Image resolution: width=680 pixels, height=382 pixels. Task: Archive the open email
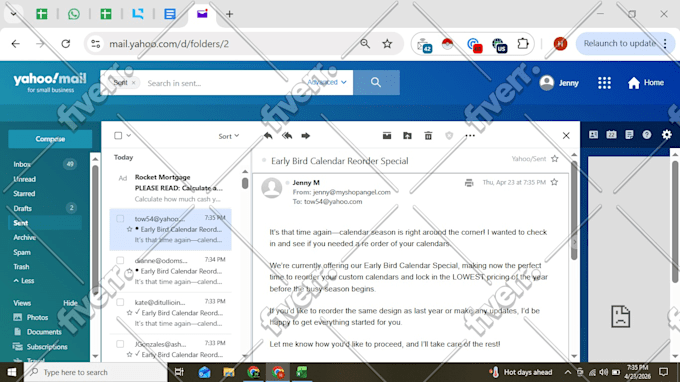(387, 136)
